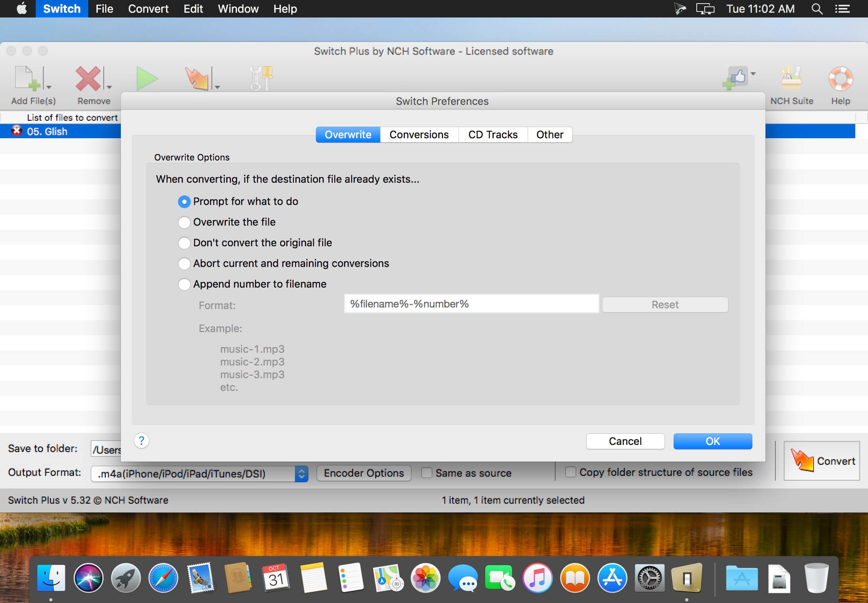This screenshot has width=868, height=603.
Task: Click the Help lifebuoy icon
Action: point(840,78)
